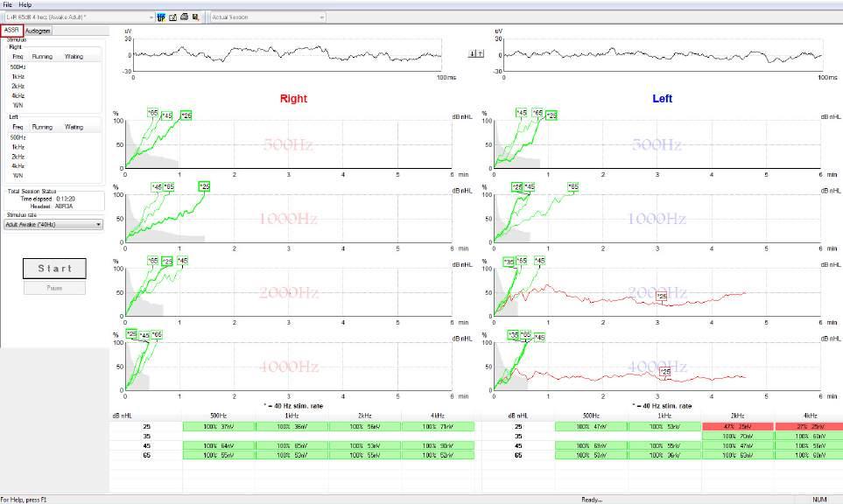Select the *25 curve handle on Right 4000Hz

pyautogui.click(x=131, y=334)
